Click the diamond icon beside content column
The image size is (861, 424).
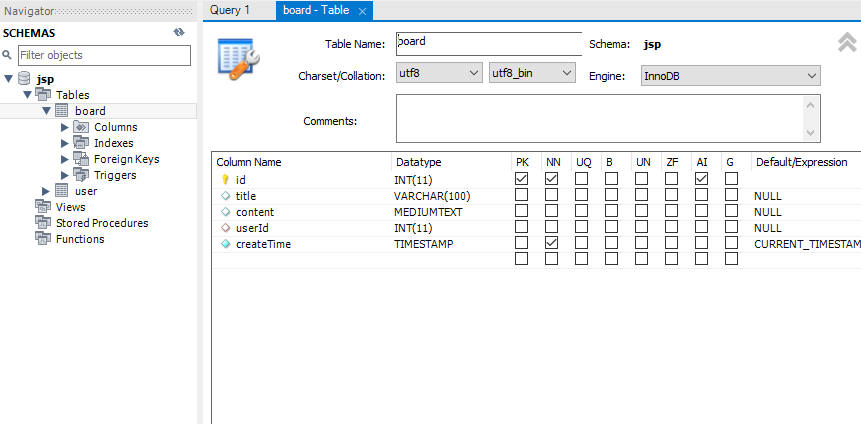pyautogui.click(x=225, y=211)
